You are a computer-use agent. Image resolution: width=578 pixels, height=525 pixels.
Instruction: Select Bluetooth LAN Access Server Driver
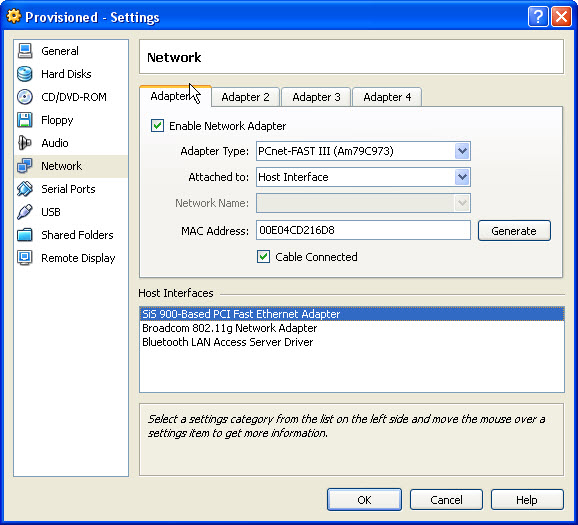point(352,342)
